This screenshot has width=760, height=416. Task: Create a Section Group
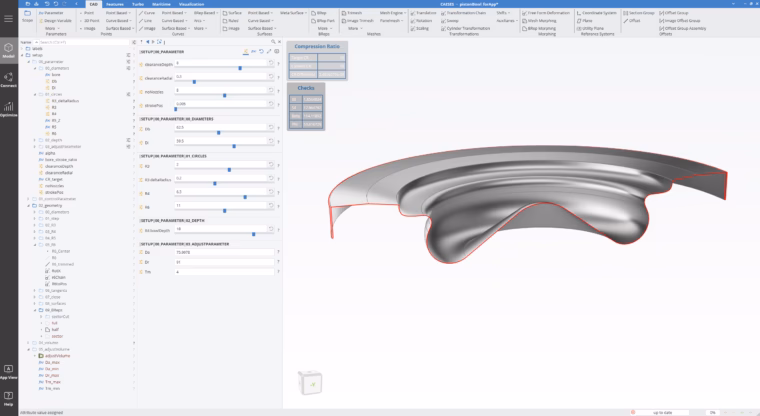point(639,13)
